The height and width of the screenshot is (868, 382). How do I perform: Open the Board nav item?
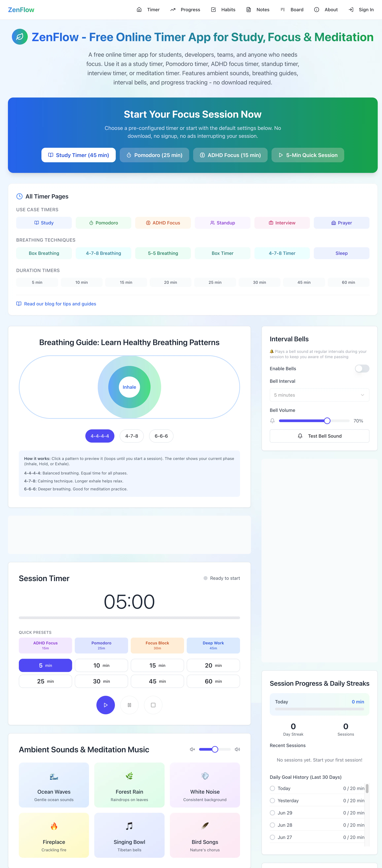292,10
